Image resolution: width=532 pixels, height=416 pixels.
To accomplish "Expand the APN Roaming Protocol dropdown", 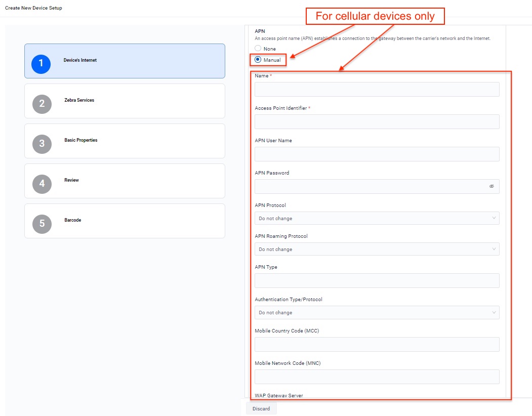I will click(377, 249).
